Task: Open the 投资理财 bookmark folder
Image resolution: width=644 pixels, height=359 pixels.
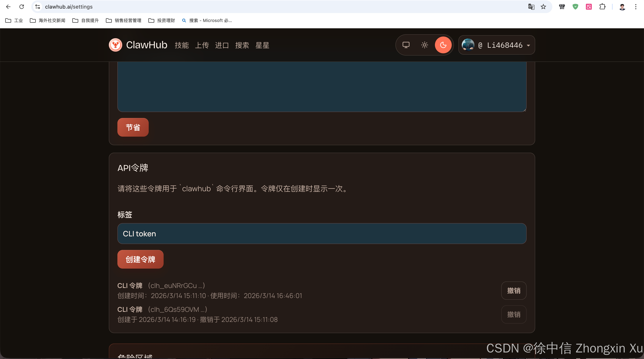Action: 162,21
